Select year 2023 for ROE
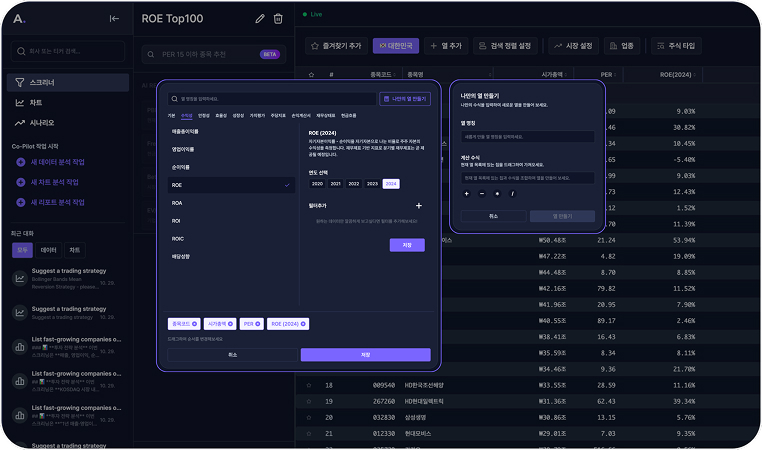The image size is (762, 450). point(372,184)
